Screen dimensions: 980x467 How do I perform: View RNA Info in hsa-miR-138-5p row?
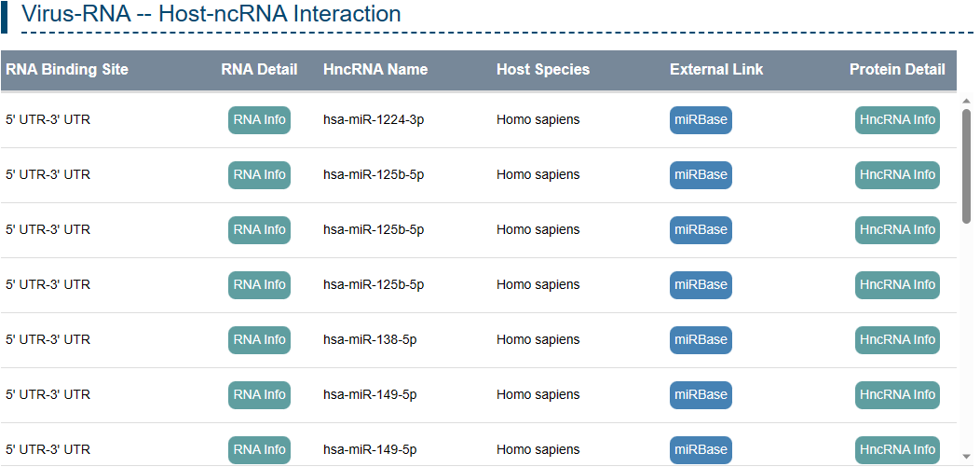click(x=259, y=340)
